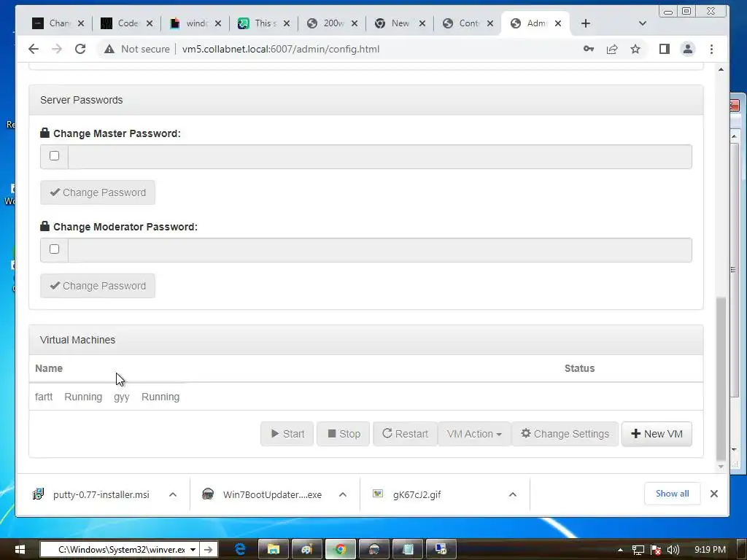Open File Explorer from the taskbar
This screenshot has width=747, height=560.
tap(274, 550)
